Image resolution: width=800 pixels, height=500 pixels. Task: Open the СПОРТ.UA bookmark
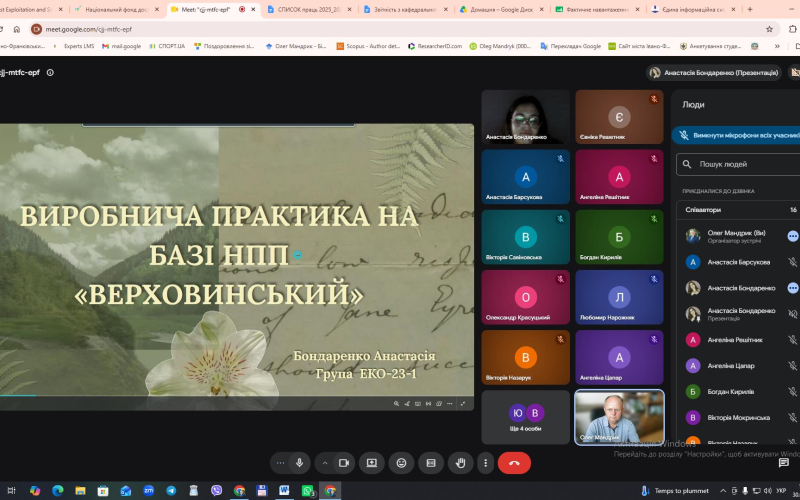coord(167,46)
